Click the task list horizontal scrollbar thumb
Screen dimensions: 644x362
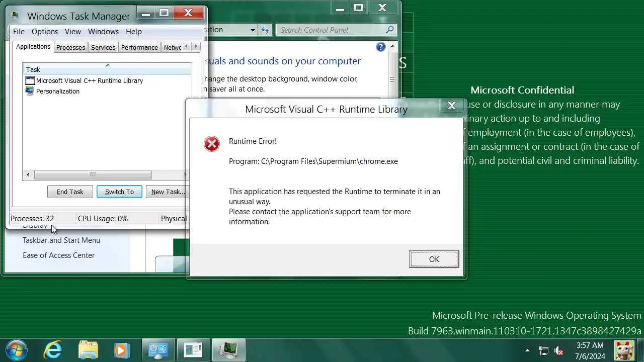pos(93,174)
